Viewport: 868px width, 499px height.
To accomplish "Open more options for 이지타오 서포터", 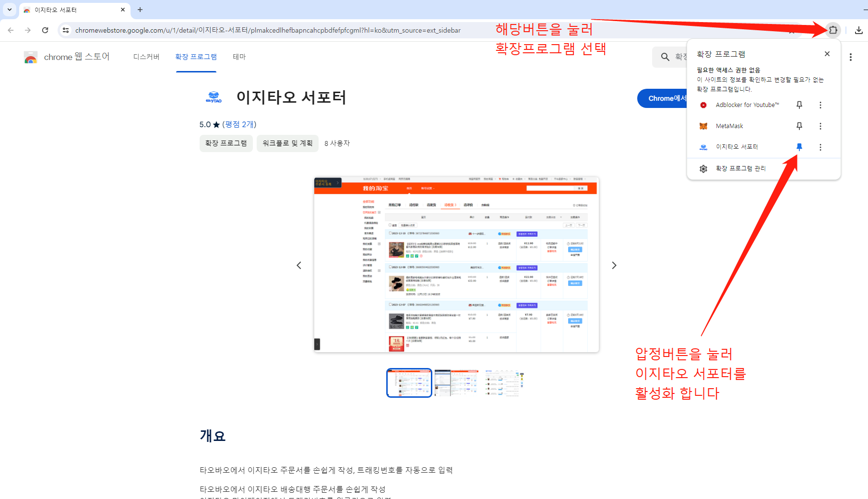I will coord(820,147).
